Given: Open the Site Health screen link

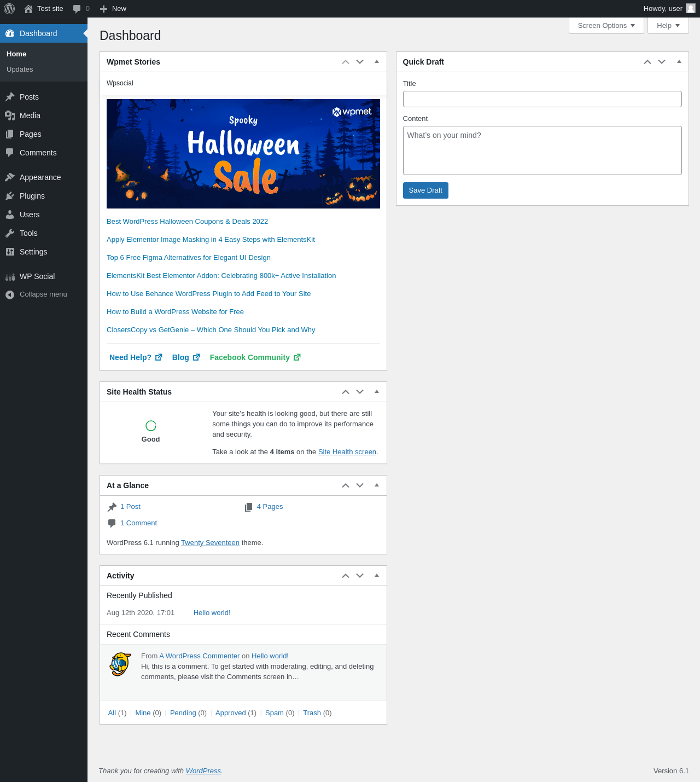Looking at the screenshot, I should pos(347,452).
